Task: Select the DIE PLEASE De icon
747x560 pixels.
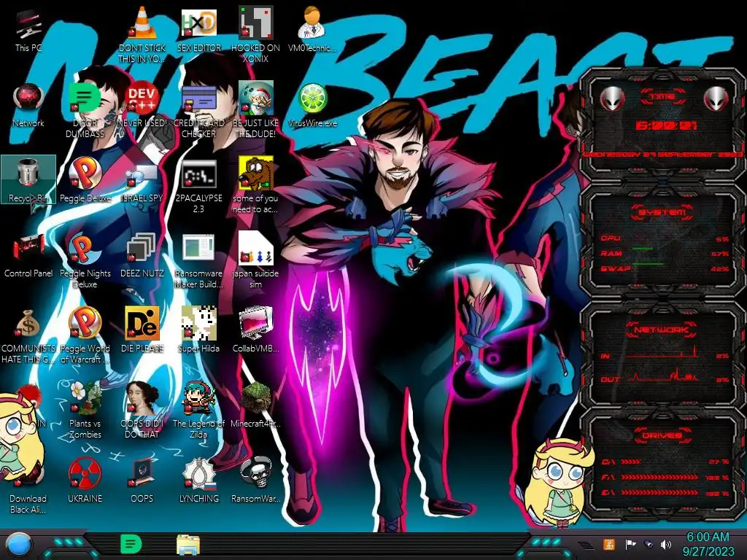Action: tap(142, 330)
